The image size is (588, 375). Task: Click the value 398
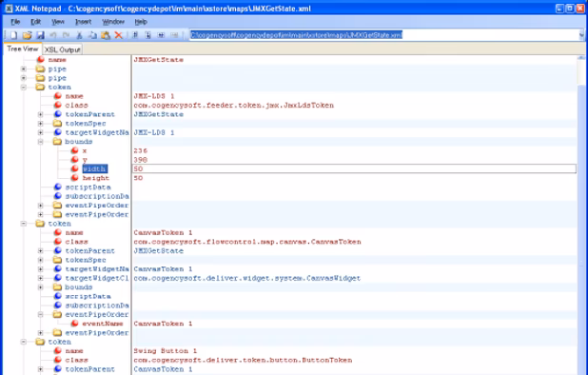click(x=141, y=160)
